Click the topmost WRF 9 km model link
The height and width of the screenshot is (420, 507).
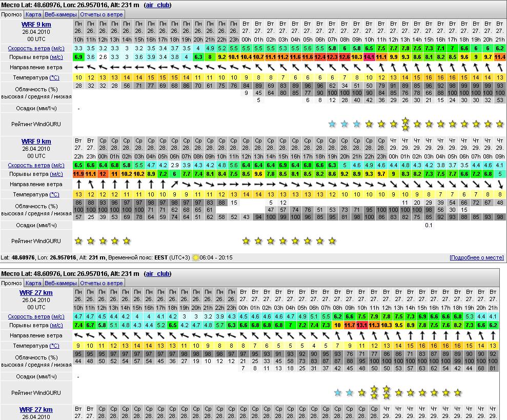pos(36,24)
